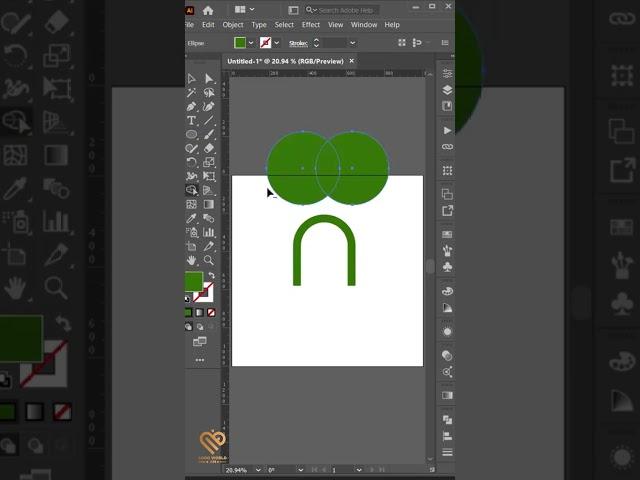Select the Scale tool
This screenshot has width=640, height=480.
click(209, 162)
